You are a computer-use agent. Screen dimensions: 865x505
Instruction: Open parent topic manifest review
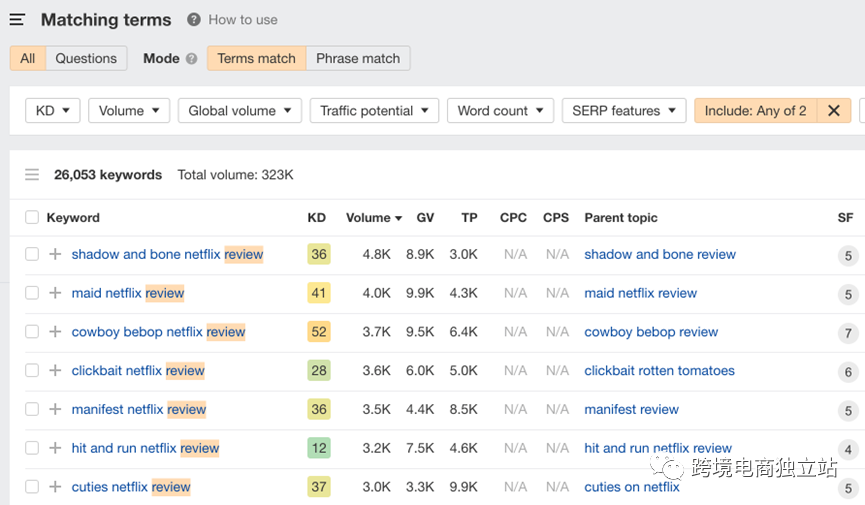631,409
